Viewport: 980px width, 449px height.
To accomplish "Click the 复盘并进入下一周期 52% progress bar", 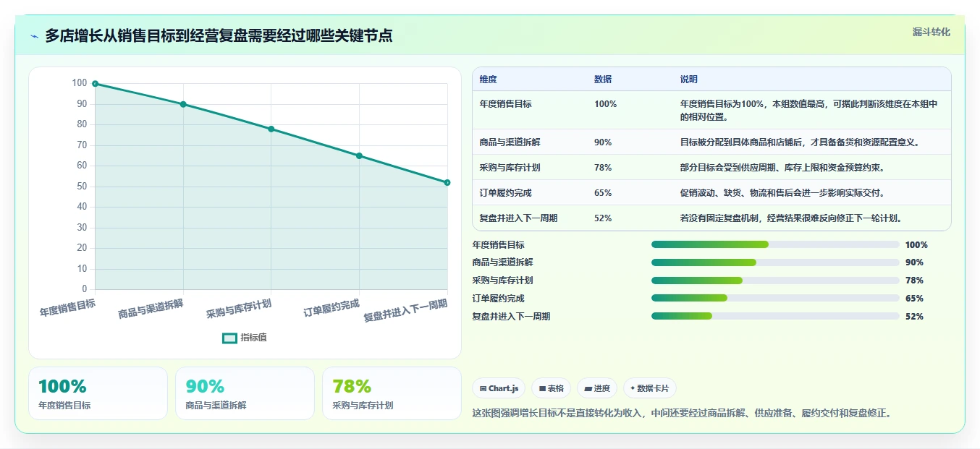I will (775, 316).
